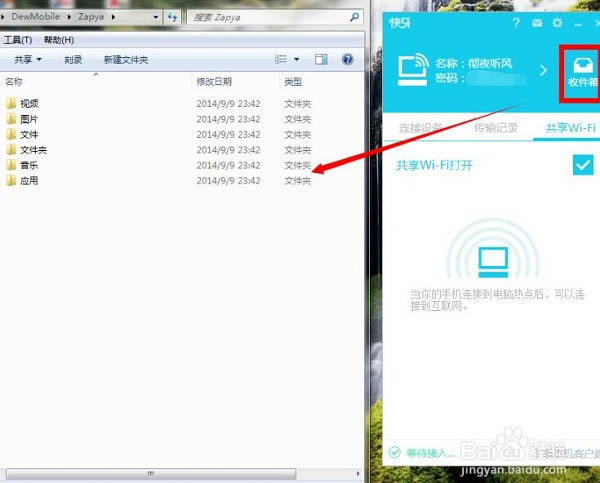Click the 刻录 burn button
The width and height of the screenshot is (600, 483).
tap(73, 60)
